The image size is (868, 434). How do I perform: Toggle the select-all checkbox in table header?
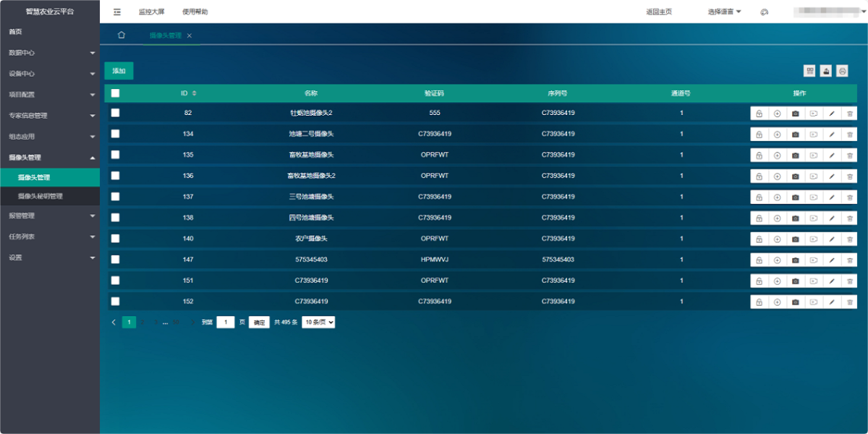point(115,93)
